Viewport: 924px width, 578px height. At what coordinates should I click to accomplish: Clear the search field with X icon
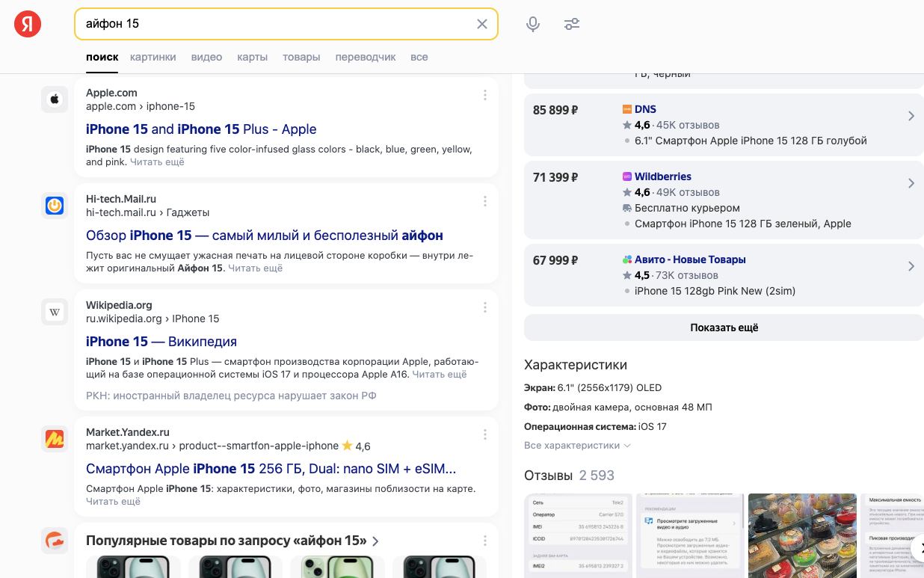point(482,24)
